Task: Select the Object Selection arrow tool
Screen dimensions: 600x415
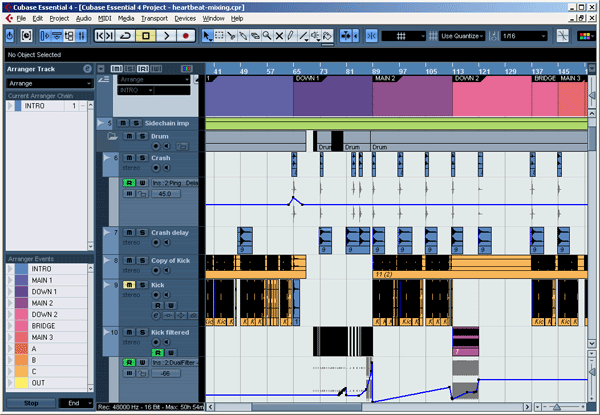Action: coord(208,36)
